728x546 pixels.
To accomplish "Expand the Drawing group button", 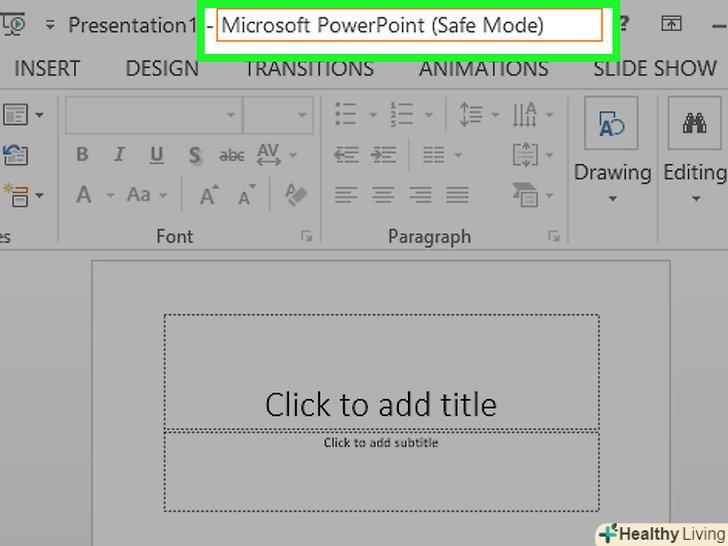I will [x=612, y=151].
